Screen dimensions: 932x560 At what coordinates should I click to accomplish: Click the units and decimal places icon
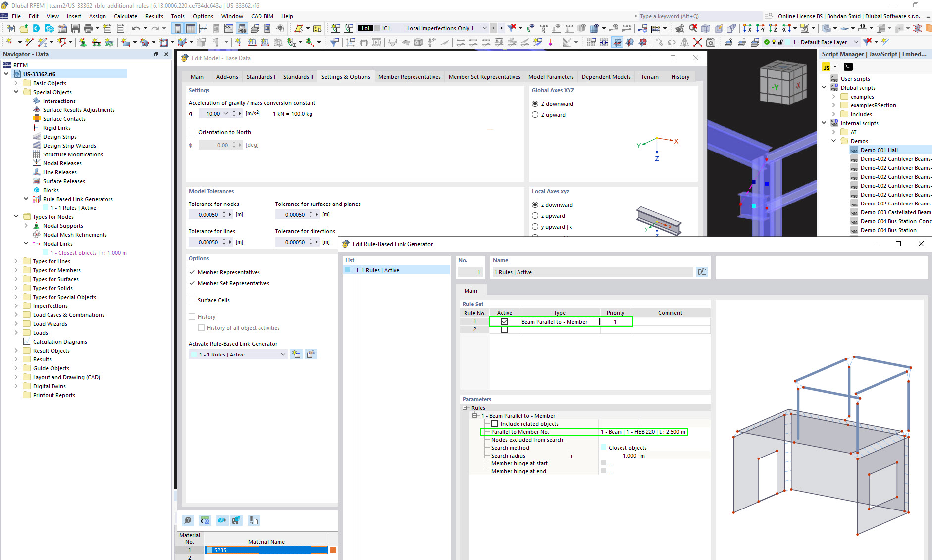[205, 520]
